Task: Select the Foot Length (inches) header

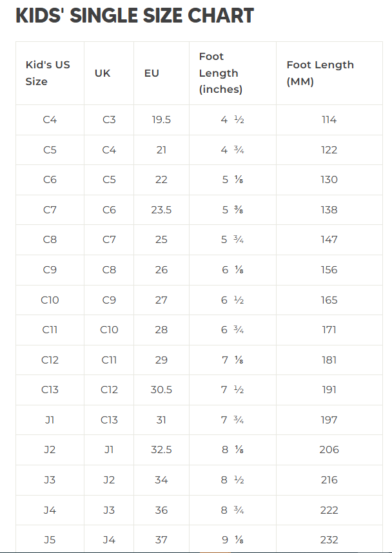Action: click(x=220, y=73)
